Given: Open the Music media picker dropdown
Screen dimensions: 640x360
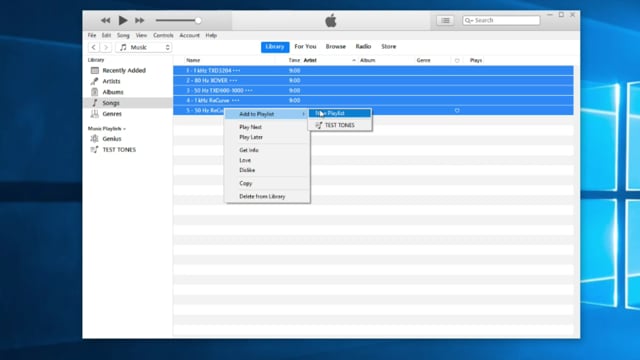Looking at the screenshot, I should [x=144, y=47].
